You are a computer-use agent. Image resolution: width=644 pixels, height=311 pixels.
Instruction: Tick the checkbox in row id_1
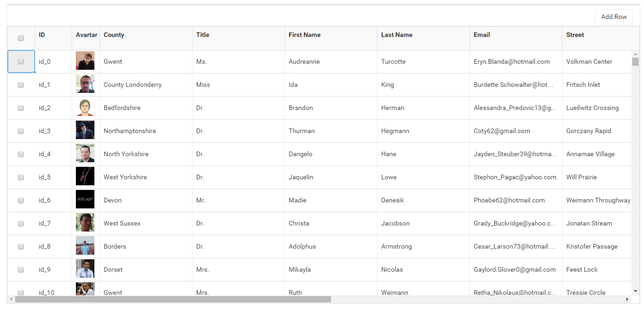pos(21,85)
